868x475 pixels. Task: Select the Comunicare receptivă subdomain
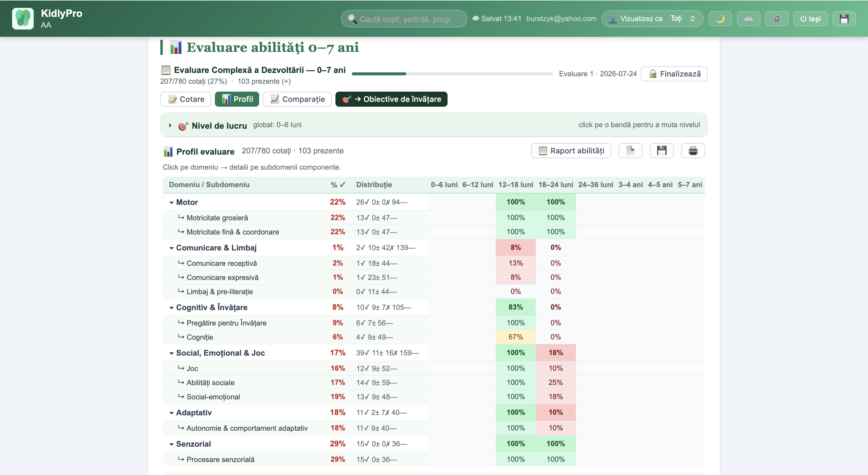click(x=434, y=263)
